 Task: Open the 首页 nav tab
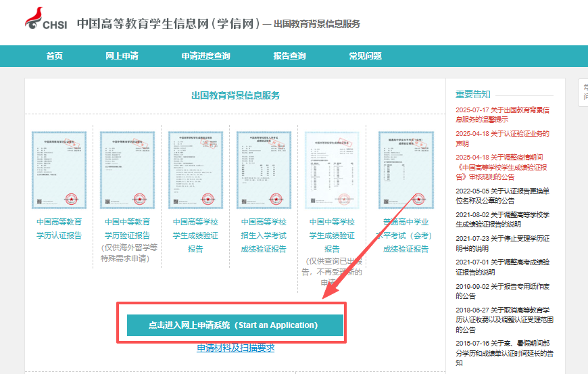point(55,56)
